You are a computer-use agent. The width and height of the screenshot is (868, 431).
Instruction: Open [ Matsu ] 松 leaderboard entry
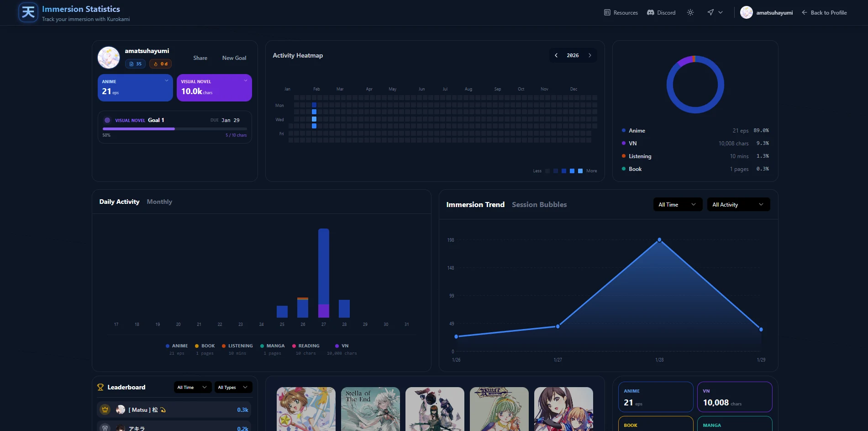(174, 410)
